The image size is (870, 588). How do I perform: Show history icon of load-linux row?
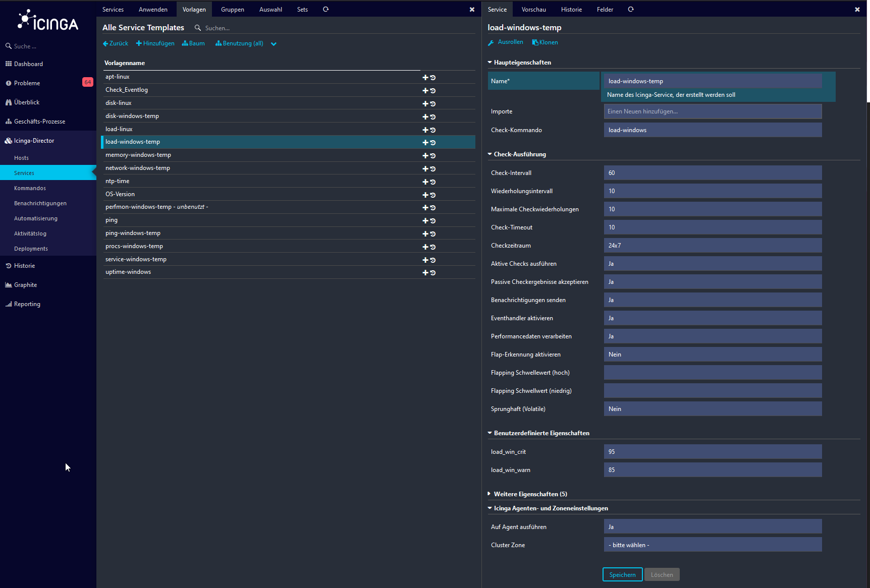433,130
